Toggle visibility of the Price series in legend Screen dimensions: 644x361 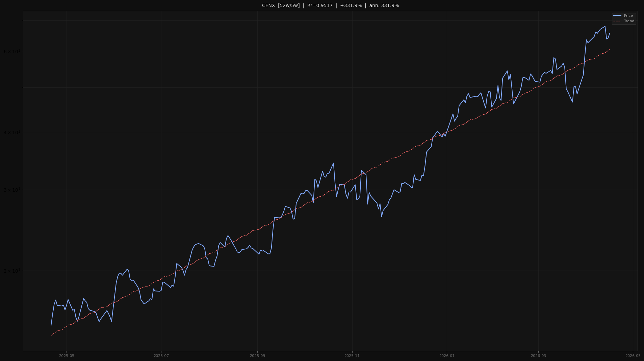click(628, 16)
